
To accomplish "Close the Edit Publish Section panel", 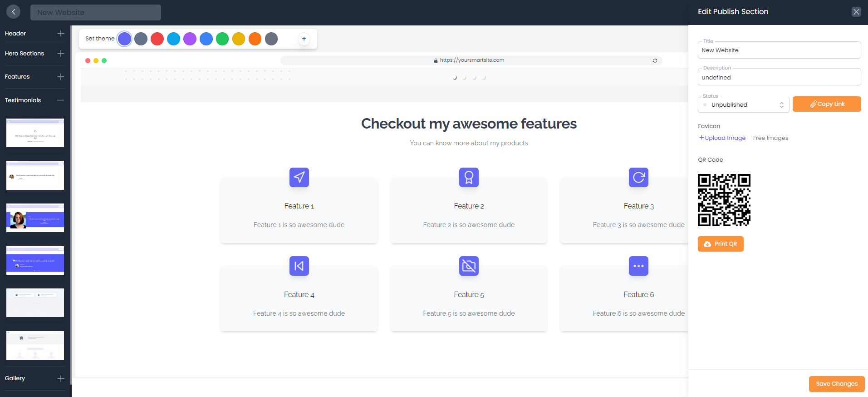I will [x=856, y=12].
